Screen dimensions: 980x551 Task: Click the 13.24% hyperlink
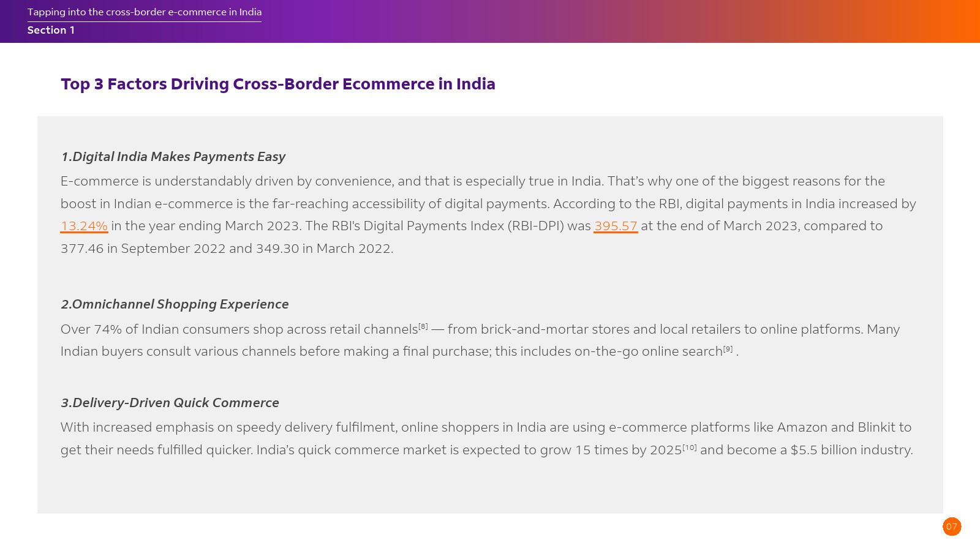[x=84, y=226]
